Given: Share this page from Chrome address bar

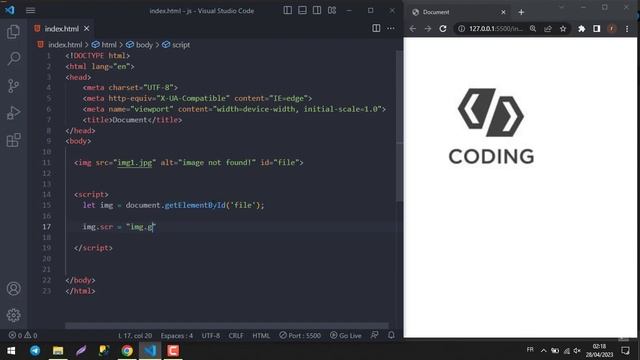Looking at the screenshot, I should [x=548, y=29].
